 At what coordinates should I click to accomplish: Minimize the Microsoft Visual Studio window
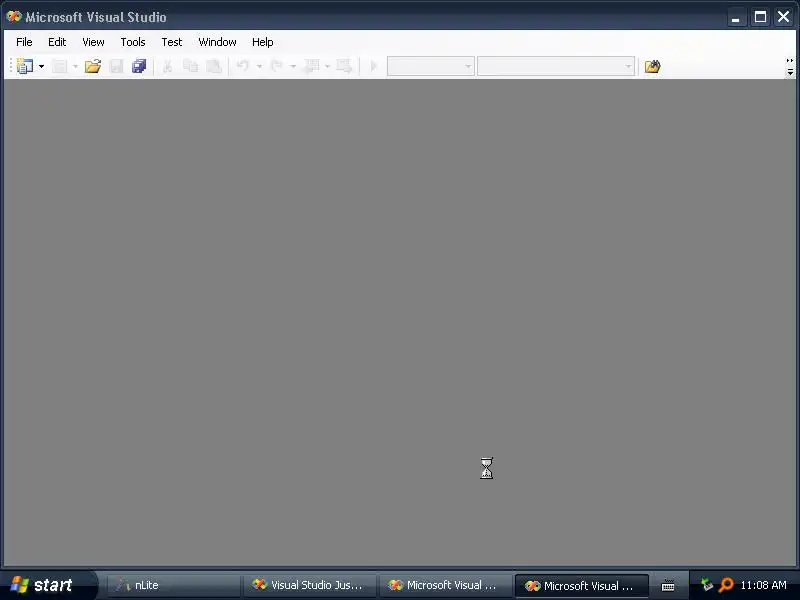(x=735, y=17)
